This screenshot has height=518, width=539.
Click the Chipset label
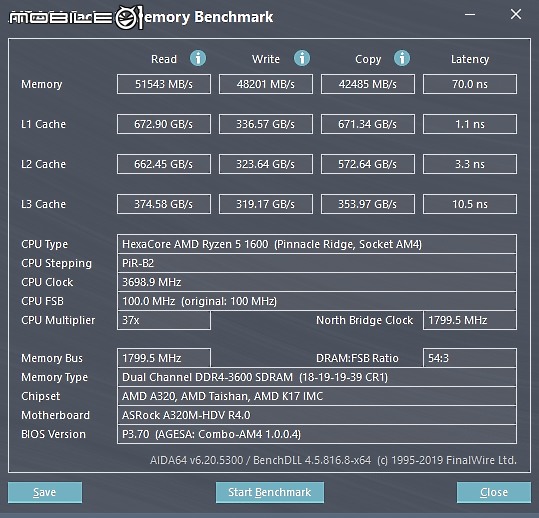(41, 396)
